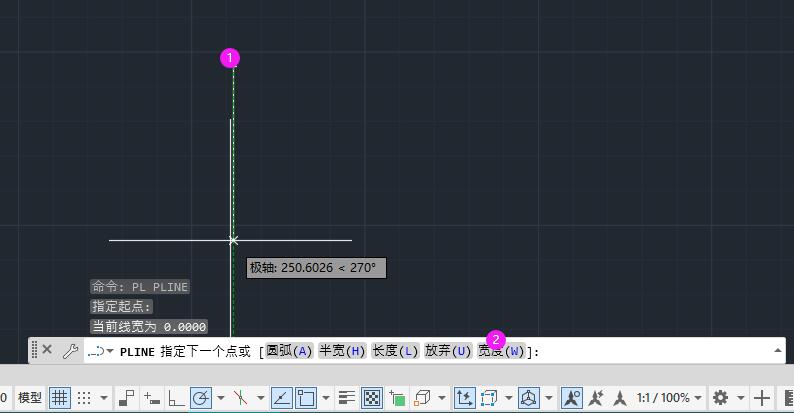Open 3D object snap dropdown

pyautogui.click(x=442, y=398)
